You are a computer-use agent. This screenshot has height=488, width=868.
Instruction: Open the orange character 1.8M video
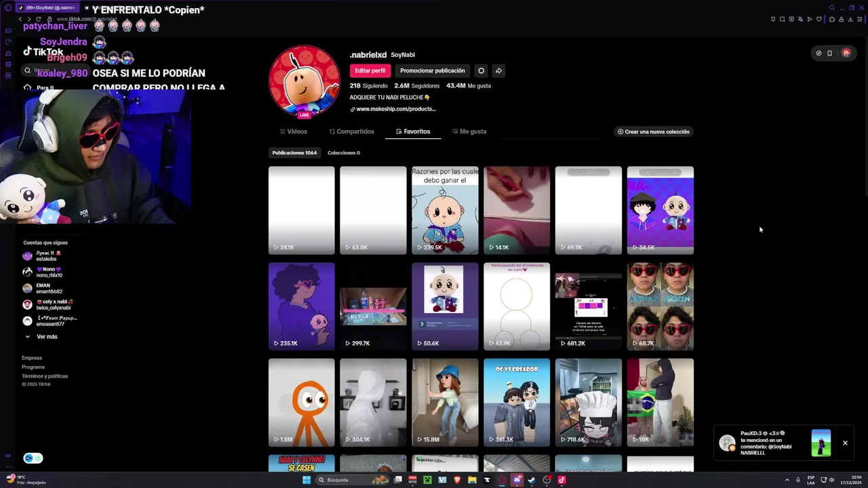tap(301, 403)
